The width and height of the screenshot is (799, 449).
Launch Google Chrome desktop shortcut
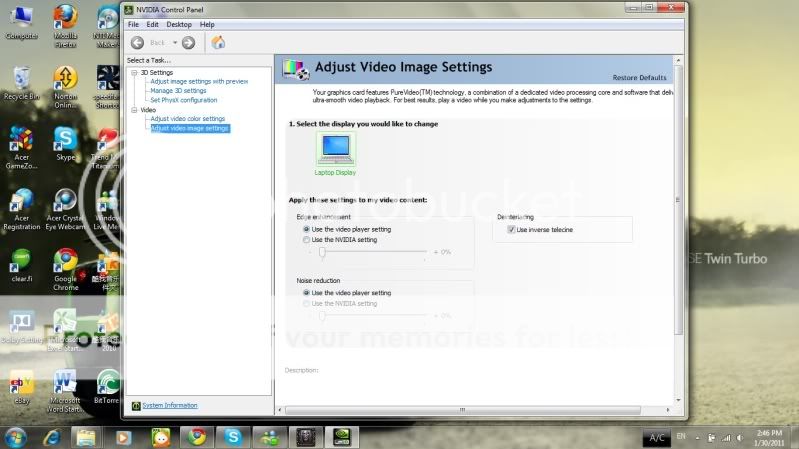tap(65, 264)
